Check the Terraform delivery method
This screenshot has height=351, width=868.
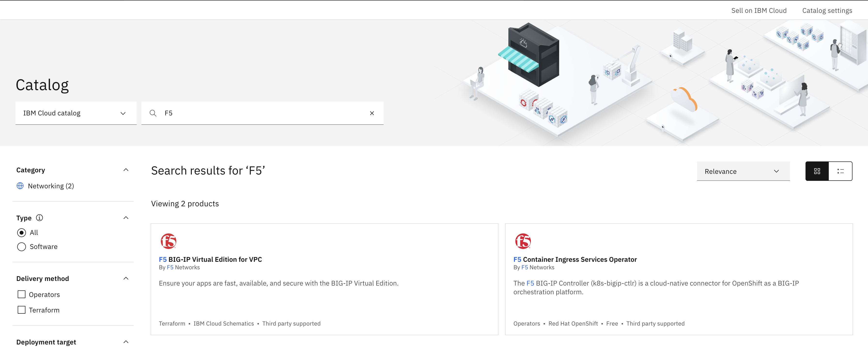coord(22,310)
